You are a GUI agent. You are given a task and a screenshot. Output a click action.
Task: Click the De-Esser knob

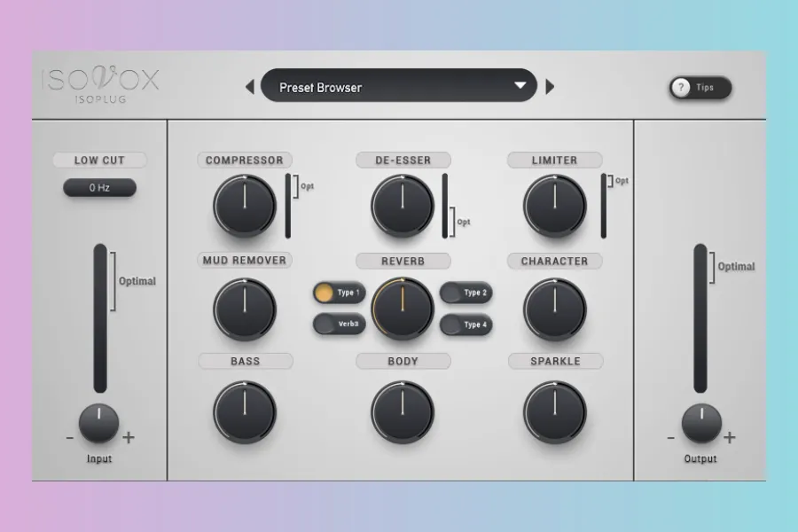[x=403, y=207]
